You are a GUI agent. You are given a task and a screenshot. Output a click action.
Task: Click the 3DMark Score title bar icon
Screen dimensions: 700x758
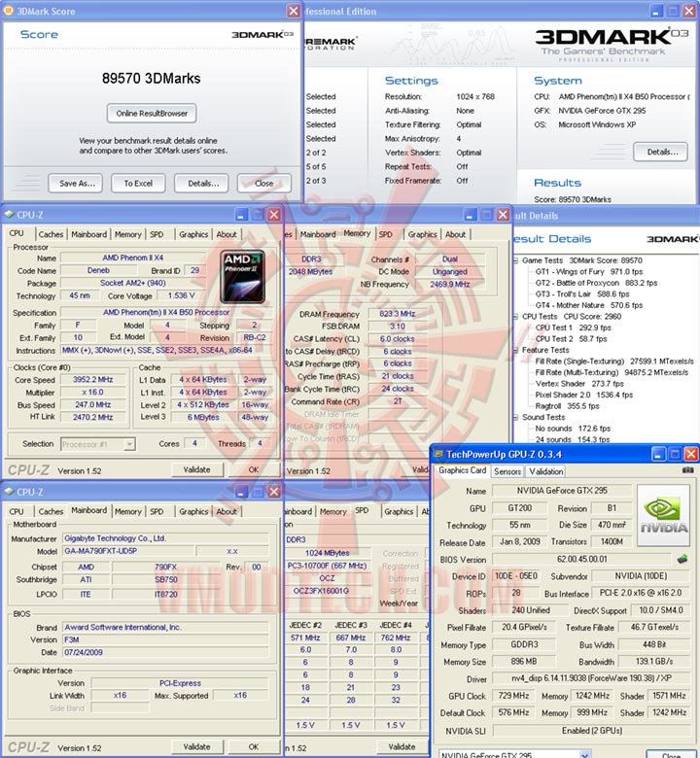[8, 11]
